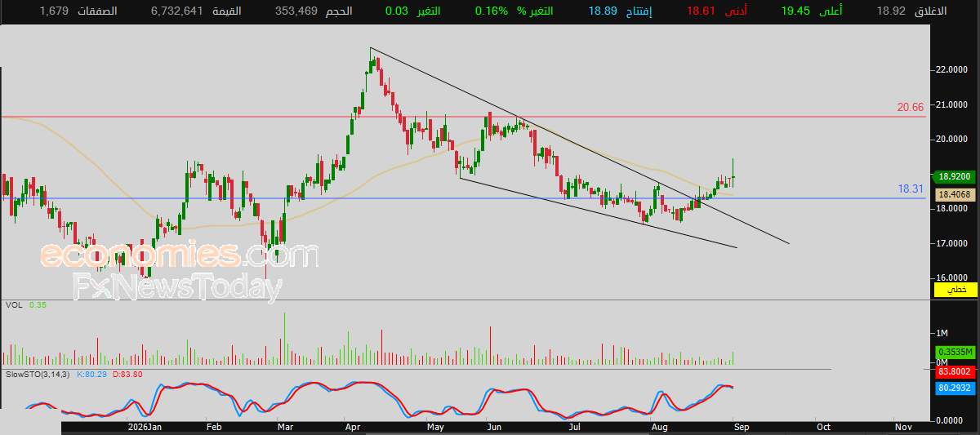Select the red 20.66 resistance line label

[x=911, y=107]
